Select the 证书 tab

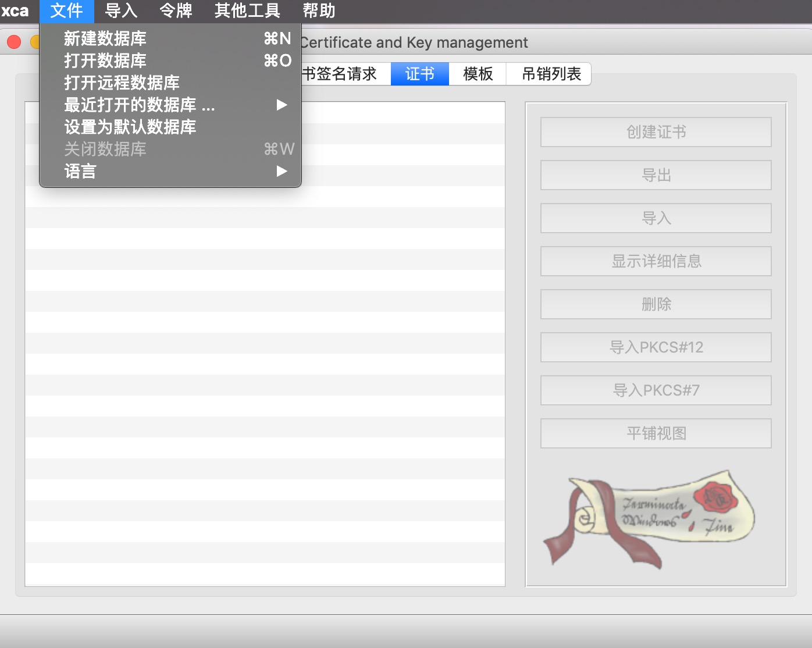[419, 74]
